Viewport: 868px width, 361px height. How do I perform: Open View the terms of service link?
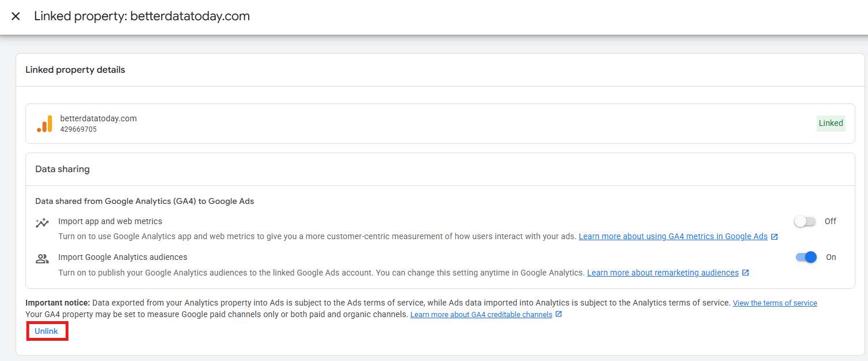pos(775,303)
